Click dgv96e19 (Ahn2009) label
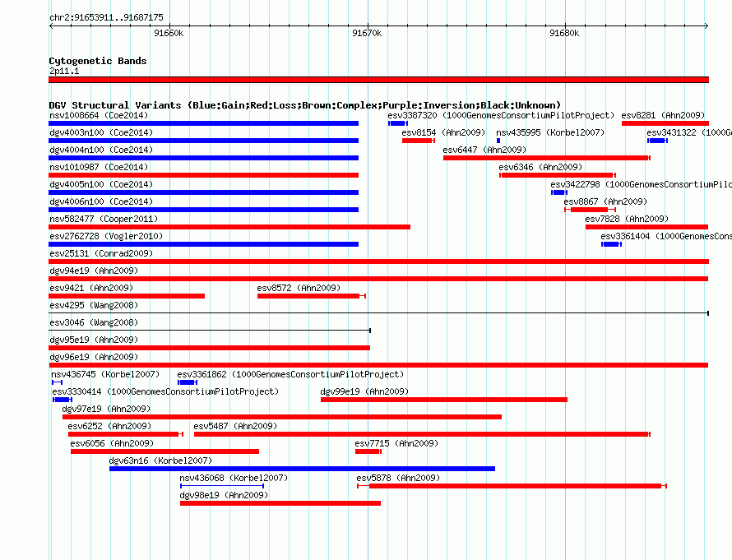This screenshot has width=732, height=560. (94, 357)
